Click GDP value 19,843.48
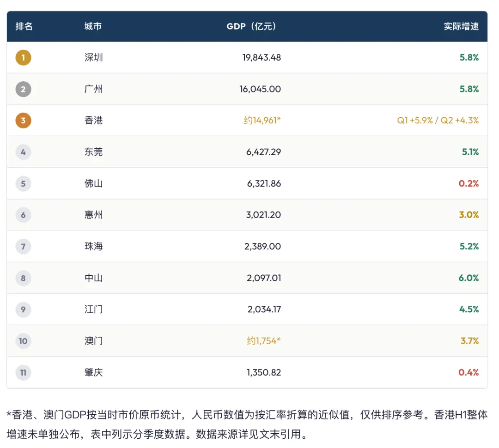The width and height of the screenshot is (499, 448). tap(262, 58)
